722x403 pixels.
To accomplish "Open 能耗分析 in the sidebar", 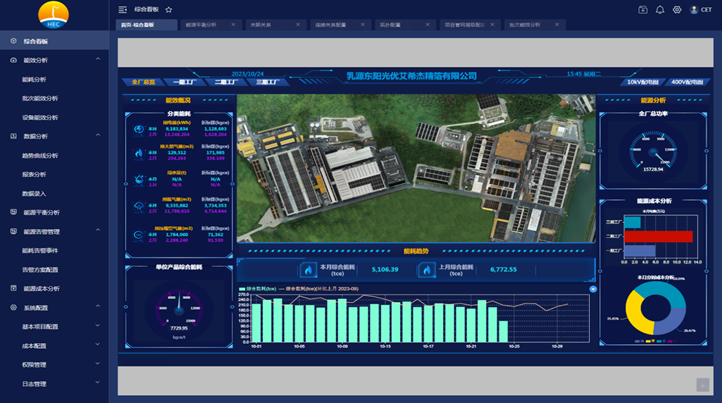I will tap(34, 79).
